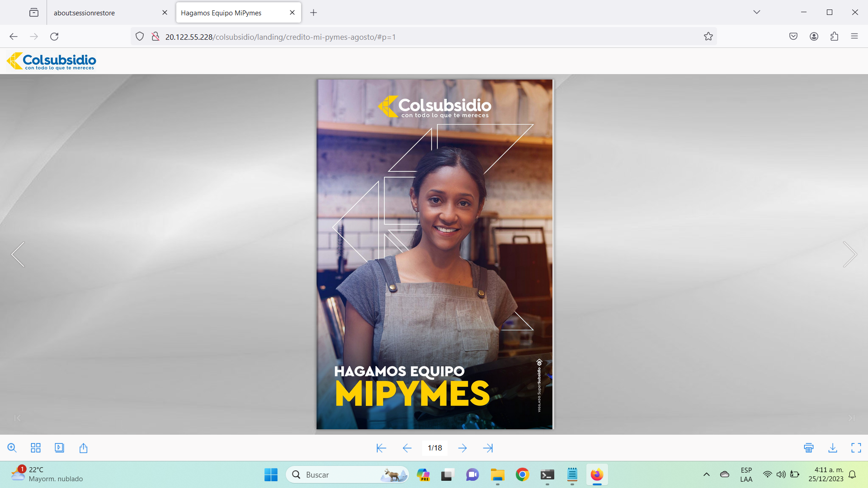The width and height of the screenshot is (868, 488).
Task: Bookmark this page with star icon
Action: point(708,37)
